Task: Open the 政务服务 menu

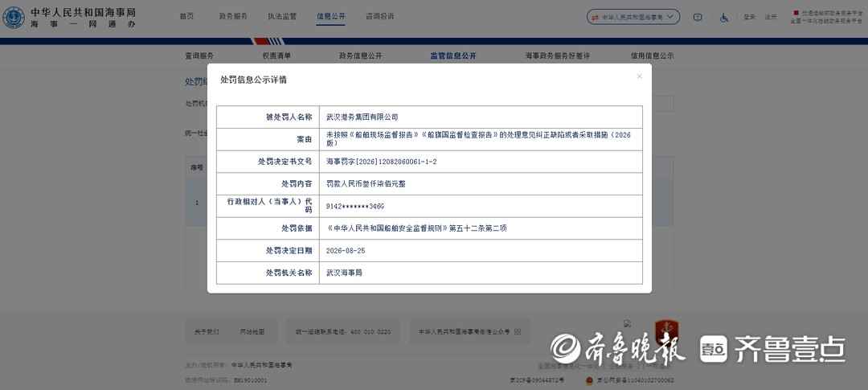Action: coord(233,17)
